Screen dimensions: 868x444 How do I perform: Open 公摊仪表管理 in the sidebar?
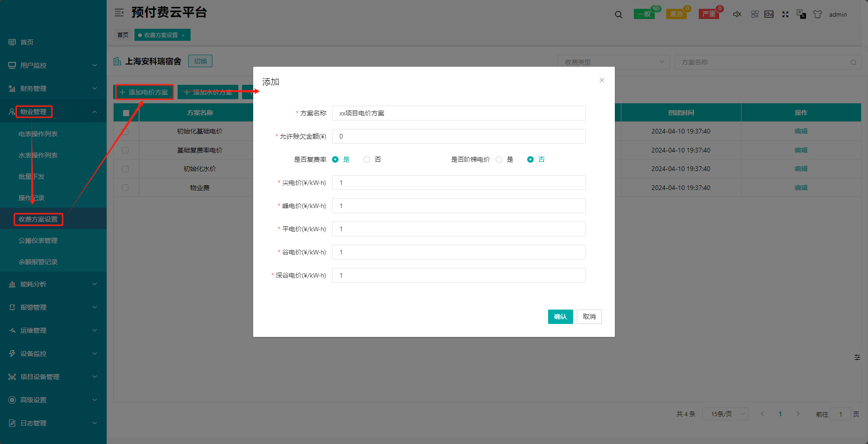[38, 241]
